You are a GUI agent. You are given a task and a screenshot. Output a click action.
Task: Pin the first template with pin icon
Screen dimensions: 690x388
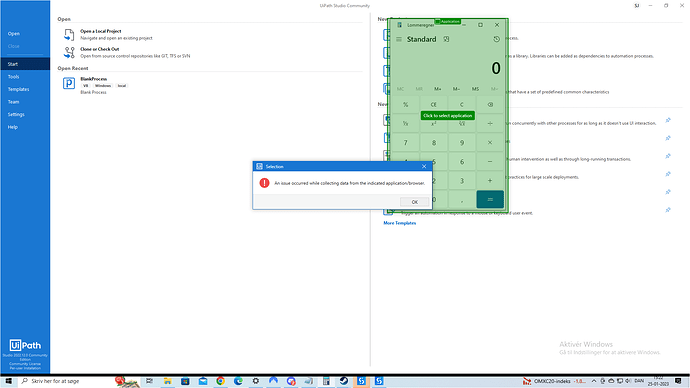pyautogui.click(x=668, y=120)
